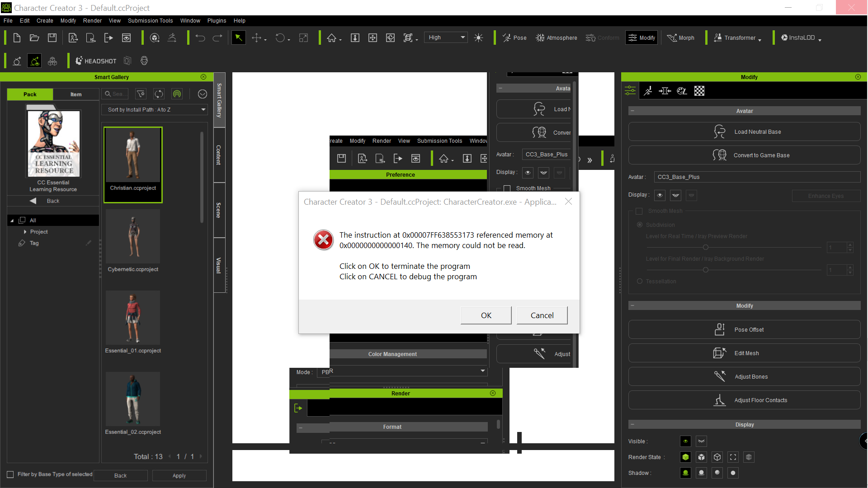868x488 pixels.
Task: Click the Edit Mesh button
Action: click(x=744, y=353)
